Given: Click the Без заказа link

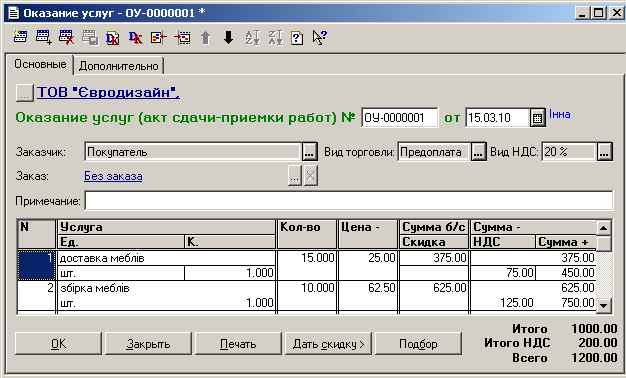Looking at the screenshot, I should point(113,176).
